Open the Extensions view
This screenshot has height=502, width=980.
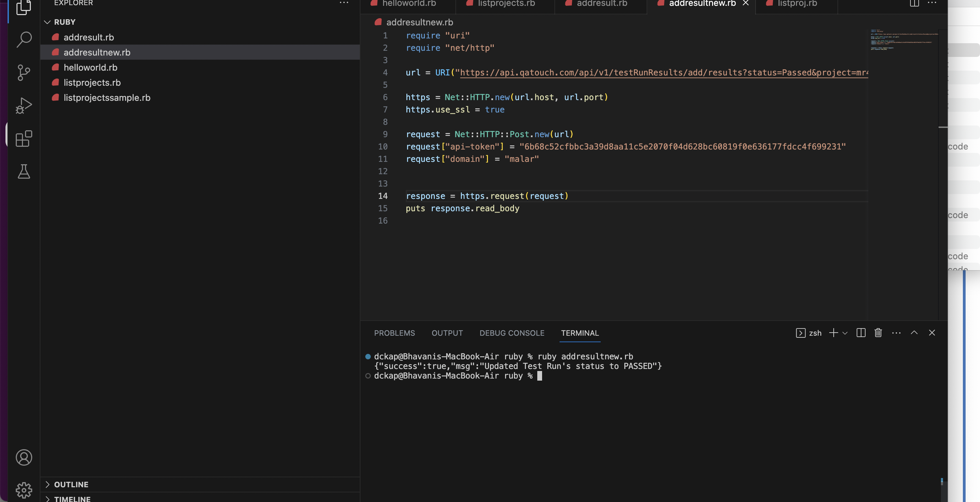[24, 139]
